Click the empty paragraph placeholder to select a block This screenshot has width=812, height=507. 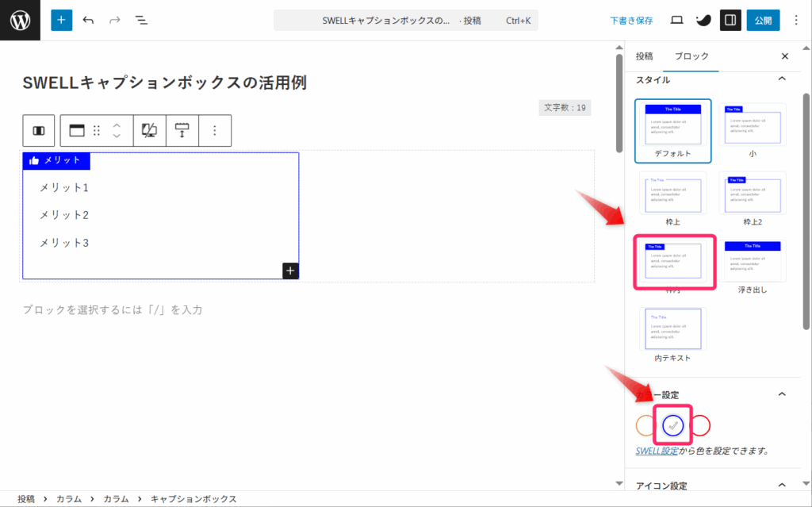click(113, 309)
